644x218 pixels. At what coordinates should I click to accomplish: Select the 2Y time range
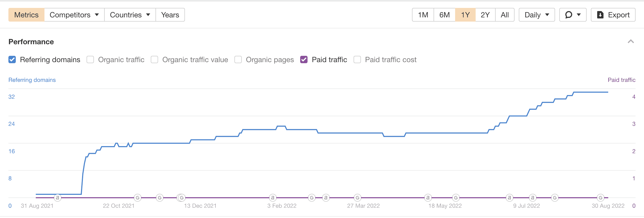[485, 15]
